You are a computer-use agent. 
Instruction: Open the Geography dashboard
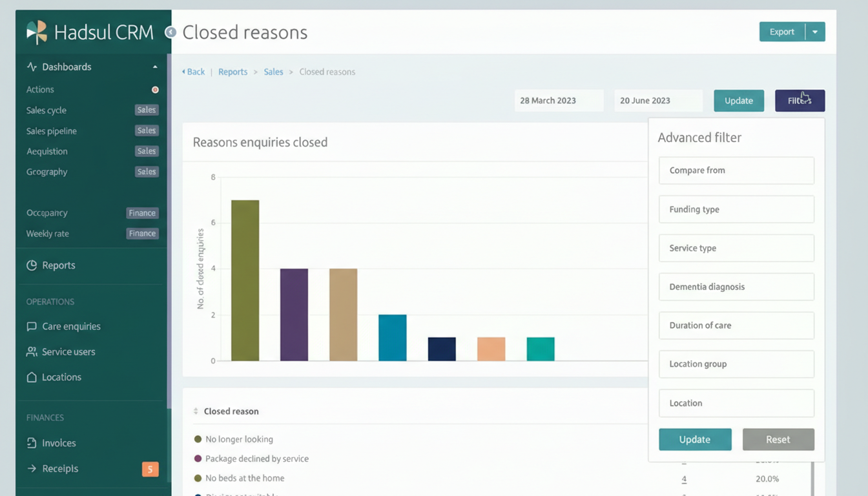(x=47, y=172)
